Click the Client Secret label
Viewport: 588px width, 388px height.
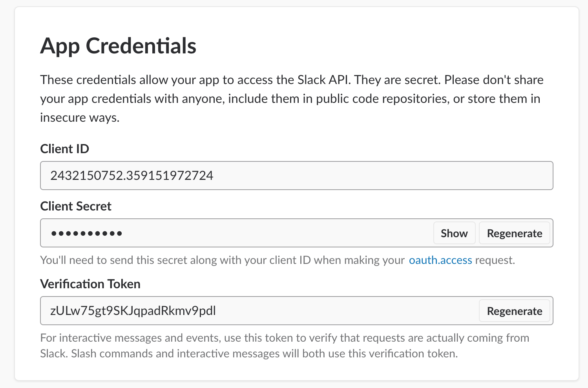pos(76,207)
